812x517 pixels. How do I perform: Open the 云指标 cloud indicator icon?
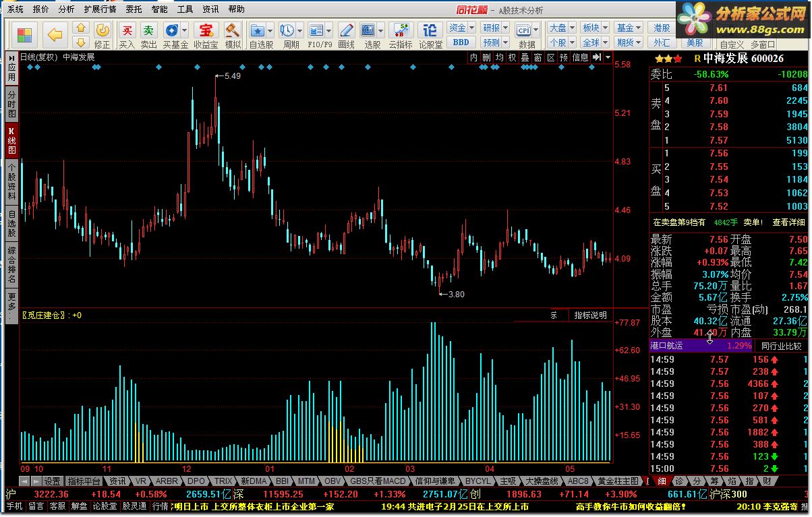(401, 35)
